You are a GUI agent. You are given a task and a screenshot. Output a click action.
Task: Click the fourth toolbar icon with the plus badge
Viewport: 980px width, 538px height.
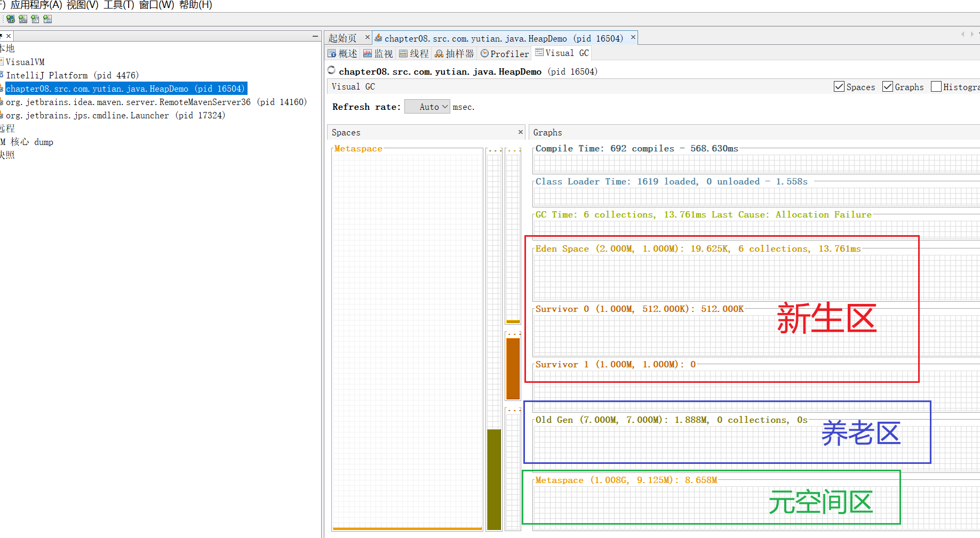point(47,19)
